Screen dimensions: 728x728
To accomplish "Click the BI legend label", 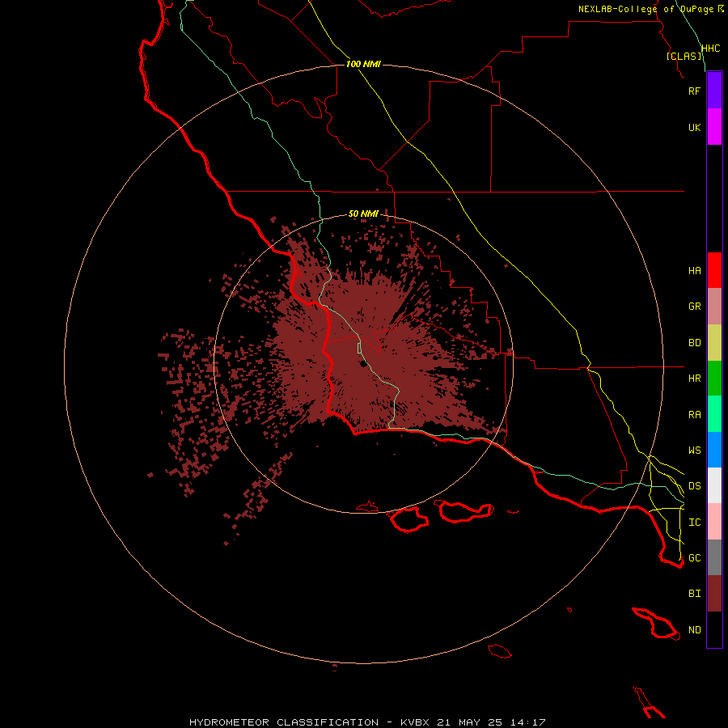I will click(694, 594).
